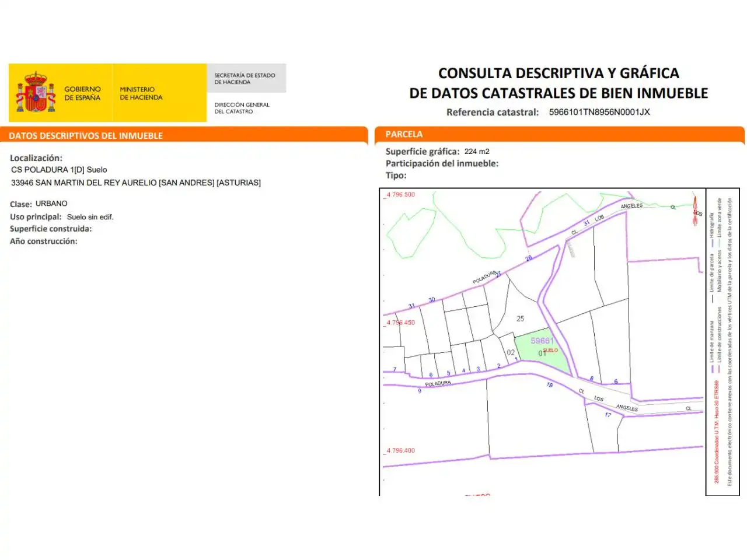747x560 pixels.
Task: Click the red "Coordenadas U.T.M. Huso 30 ETRS89" text
Action: click(x=716, y=422)
